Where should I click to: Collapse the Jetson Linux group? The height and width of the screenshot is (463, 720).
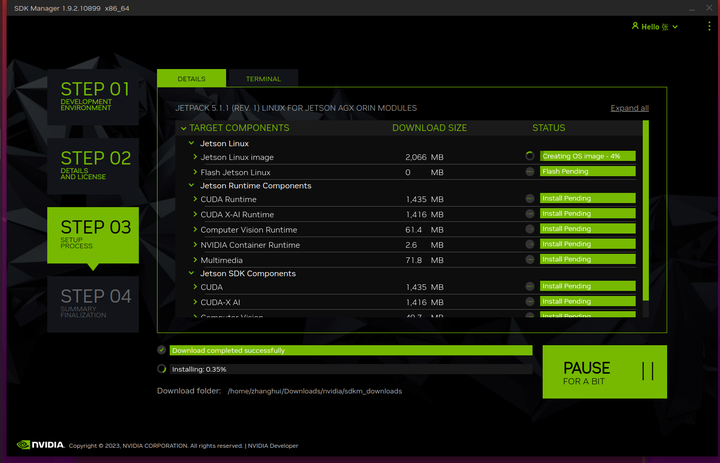(191, 143)
